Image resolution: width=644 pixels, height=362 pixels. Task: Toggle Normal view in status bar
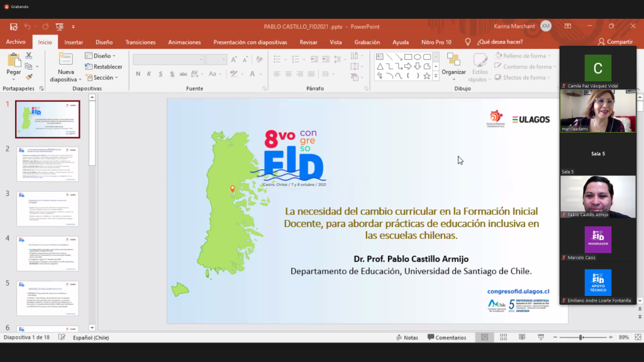(x=484, y=337)
